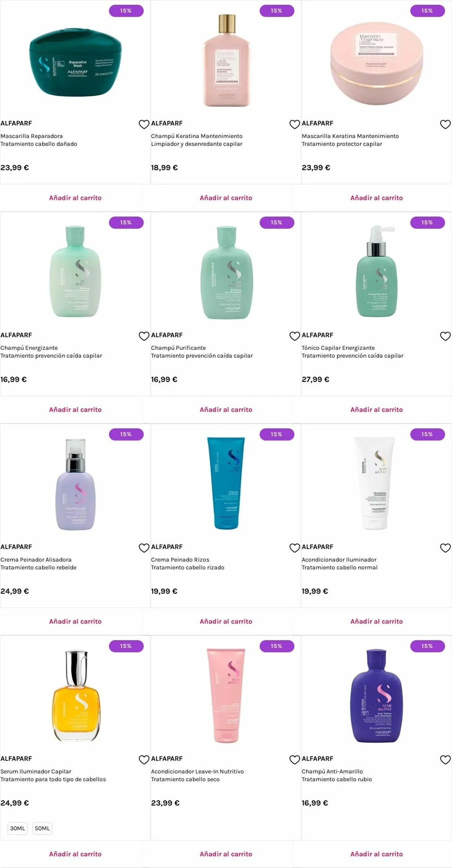
Task: Open Crema Peinador Alisadora bottle image
Action: tap(75, 484)
